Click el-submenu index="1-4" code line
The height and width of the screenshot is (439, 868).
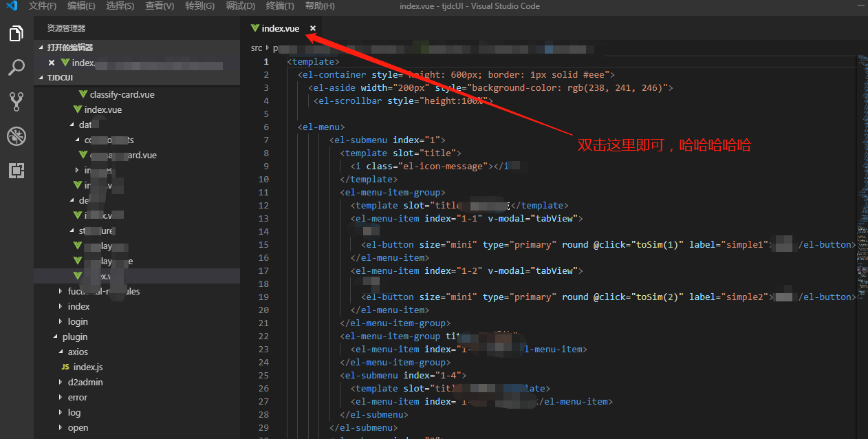[403, 376]
